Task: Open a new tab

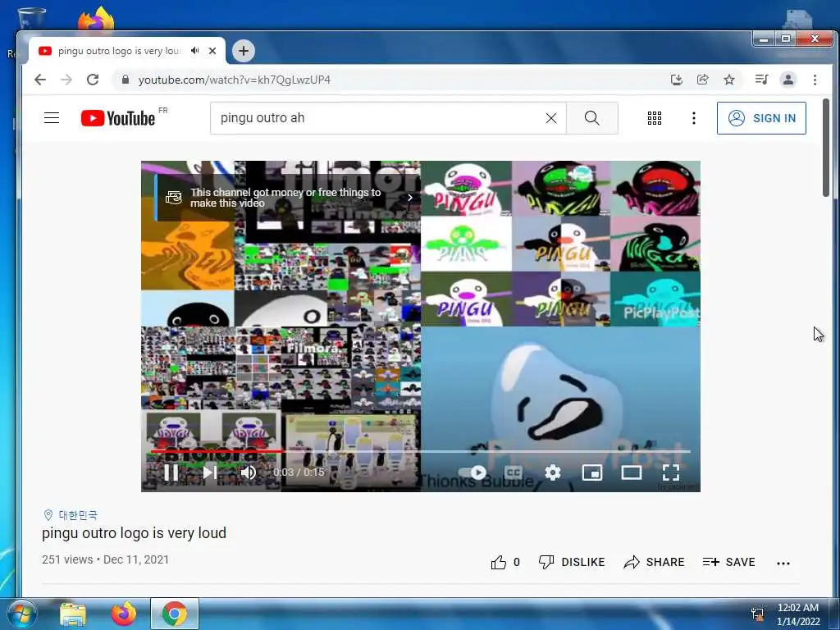Action: tap(244, 51)
